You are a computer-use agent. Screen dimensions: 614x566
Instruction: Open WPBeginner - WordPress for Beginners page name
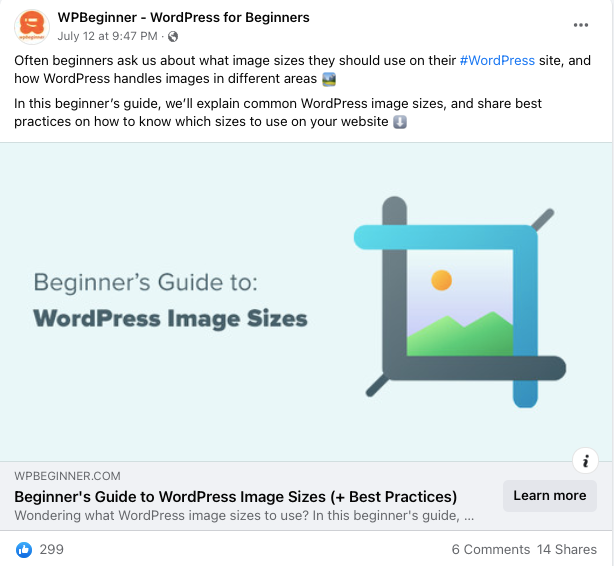click(183, 18)
